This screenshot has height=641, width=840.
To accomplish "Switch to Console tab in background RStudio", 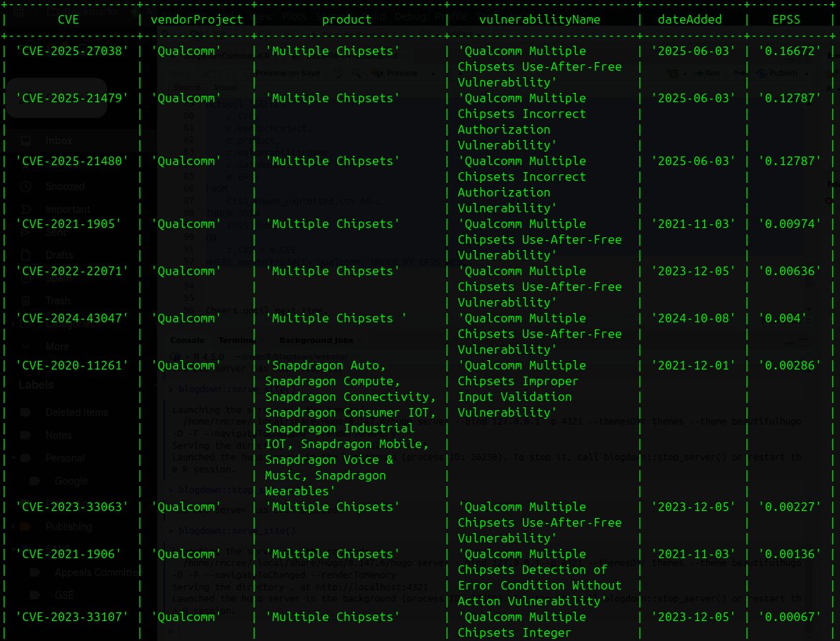I will (187, 340).
